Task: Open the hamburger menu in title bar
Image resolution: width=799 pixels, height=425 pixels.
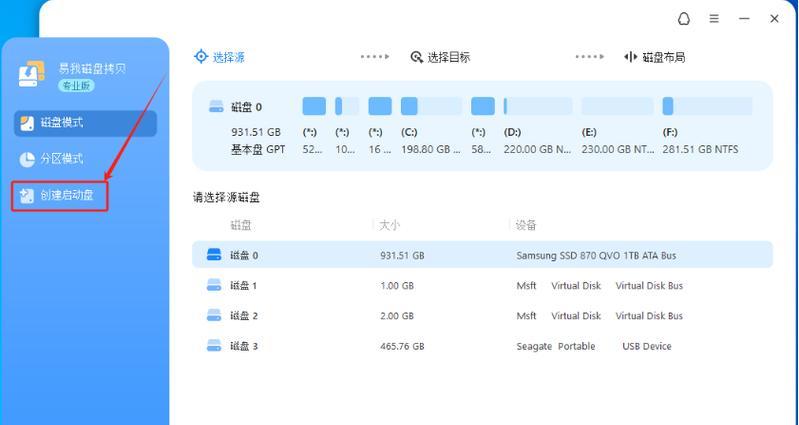Action: [x=714, y=18]
